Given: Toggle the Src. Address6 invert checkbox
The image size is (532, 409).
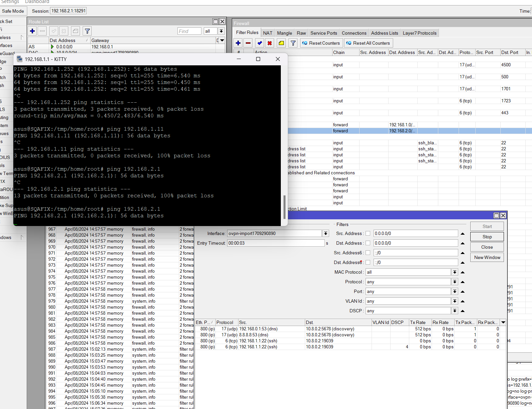Looking at the screenshot, I should point(368,253).
